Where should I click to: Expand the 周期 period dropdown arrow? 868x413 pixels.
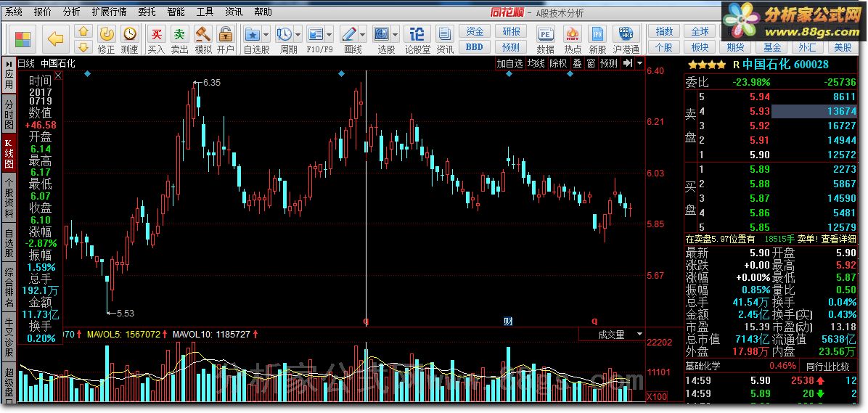298,34
